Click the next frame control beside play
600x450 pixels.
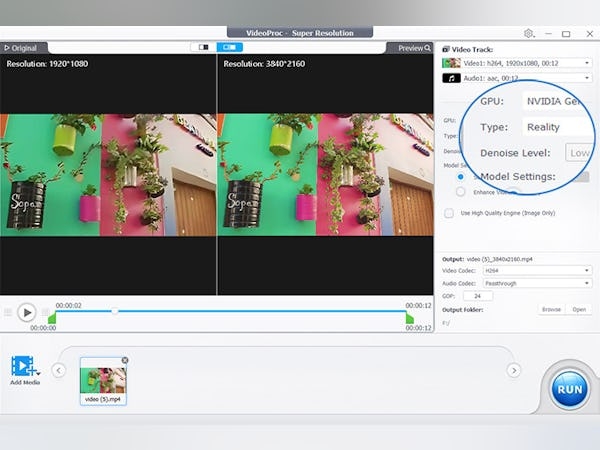[46, 313]
